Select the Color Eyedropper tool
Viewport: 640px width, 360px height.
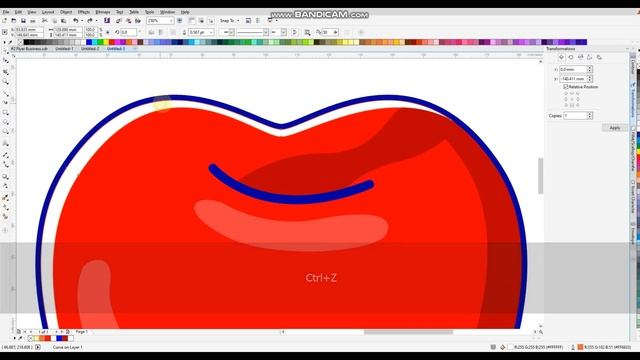pos(6,198)
